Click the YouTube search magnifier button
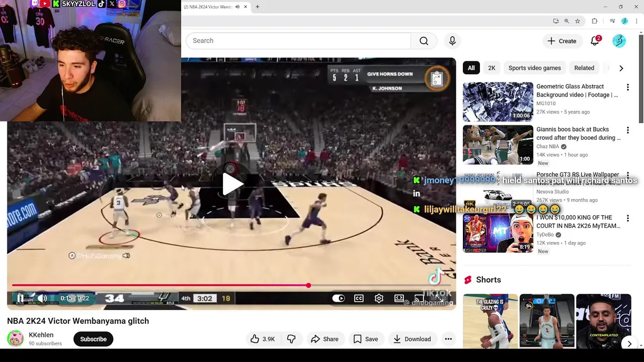 424,41
